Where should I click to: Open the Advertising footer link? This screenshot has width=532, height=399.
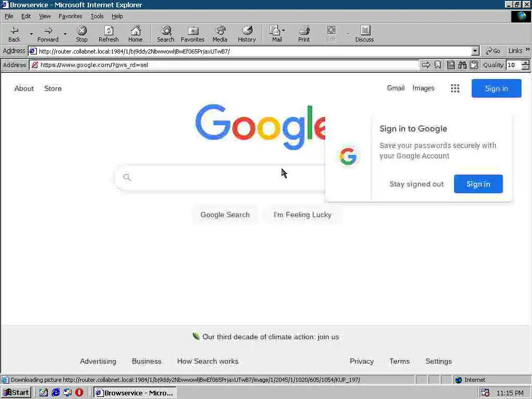click(98, 362)
